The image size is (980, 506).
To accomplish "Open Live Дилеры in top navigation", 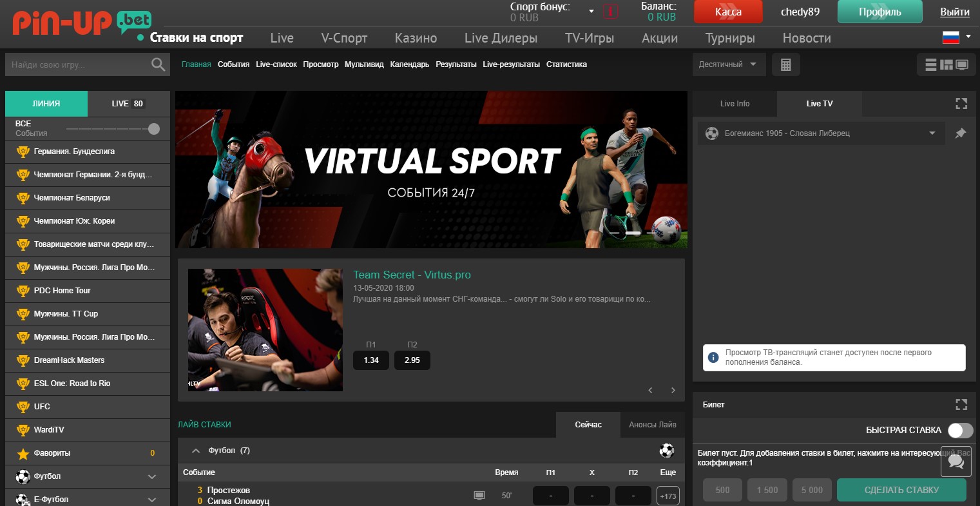I will click(x=501, y=38).
